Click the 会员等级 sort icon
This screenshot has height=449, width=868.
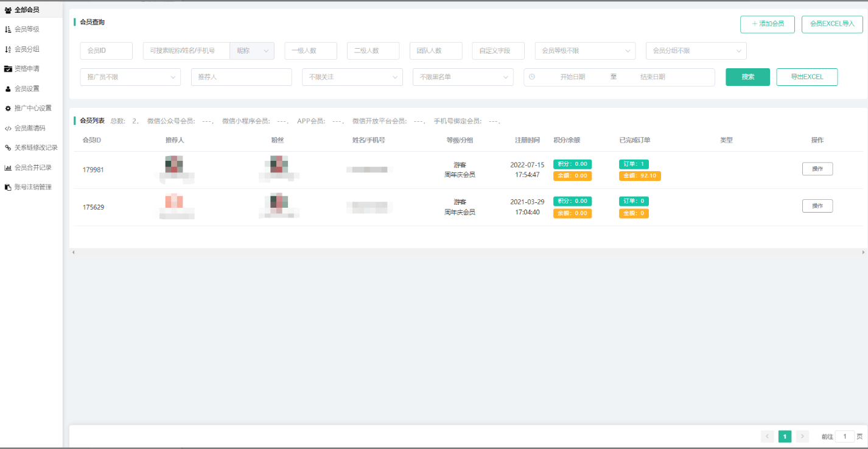8,29
